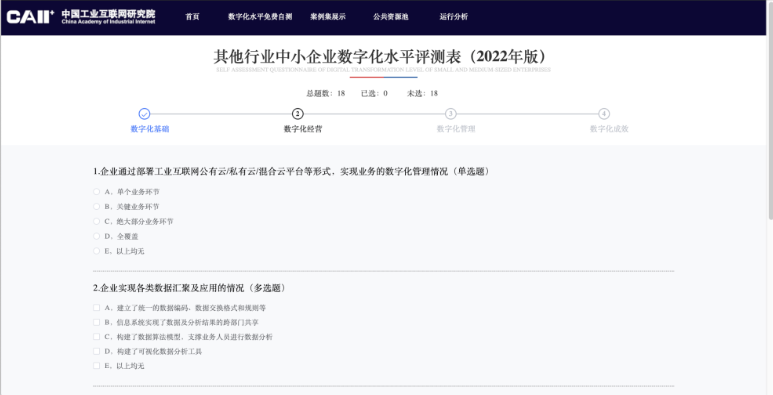773x395 pixels.
Task: Go to 案例集展示 page
Action: pos(328,17)
